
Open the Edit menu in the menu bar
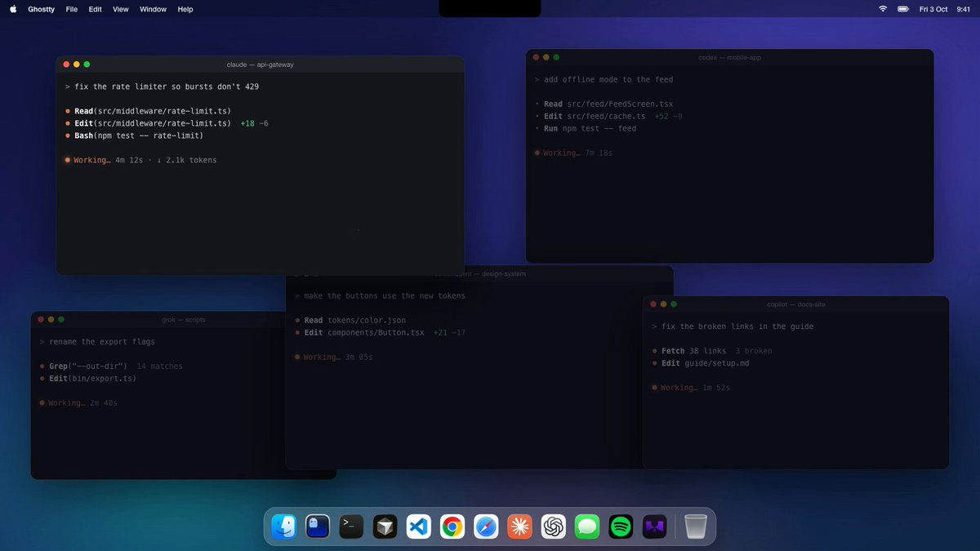tap(96, 9)
